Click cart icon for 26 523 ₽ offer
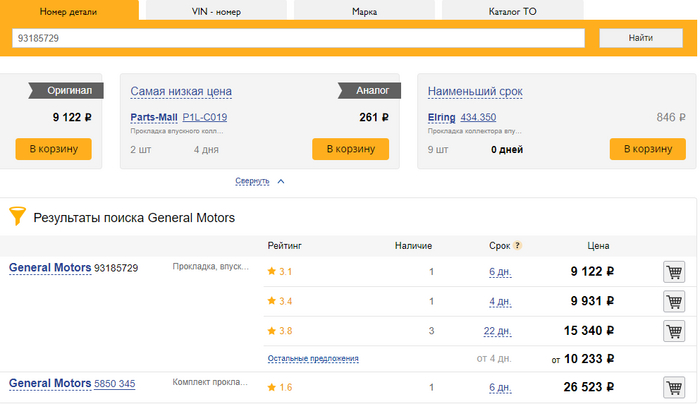 click(x=674, y=387)
